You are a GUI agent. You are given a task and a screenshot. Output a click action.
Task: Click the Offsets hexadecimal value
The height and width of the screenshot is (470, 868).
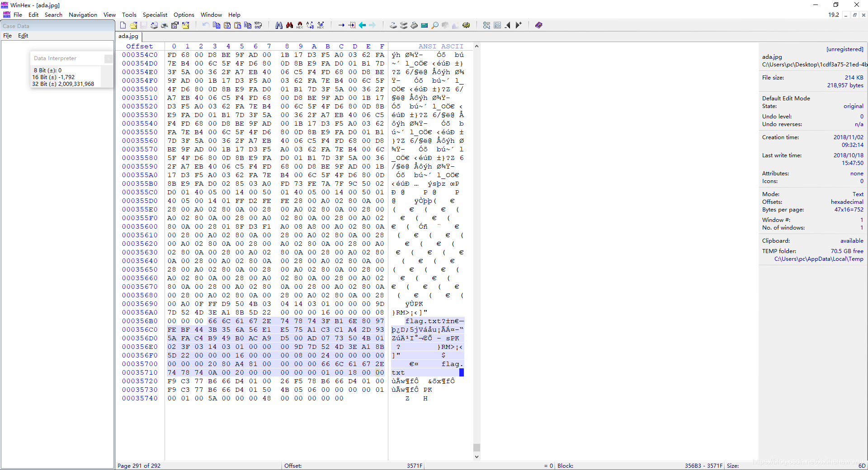(x=847, y=202)
